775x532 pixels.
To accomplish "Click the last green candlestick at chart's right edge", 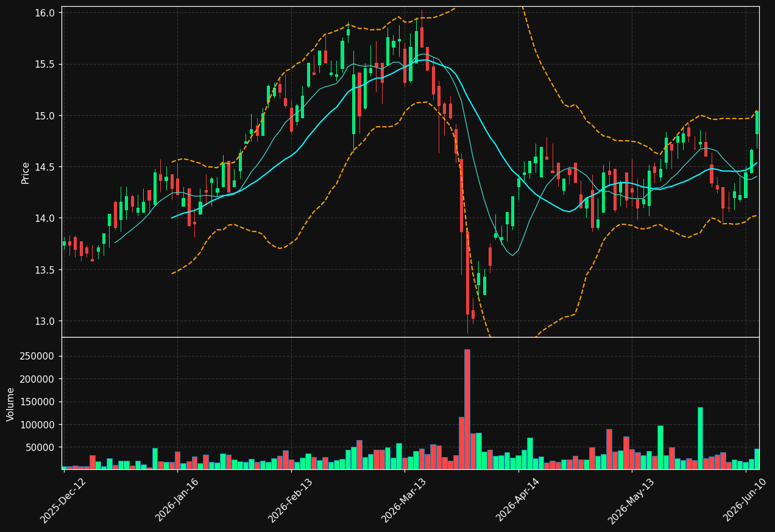I will [x=757, y=122].
